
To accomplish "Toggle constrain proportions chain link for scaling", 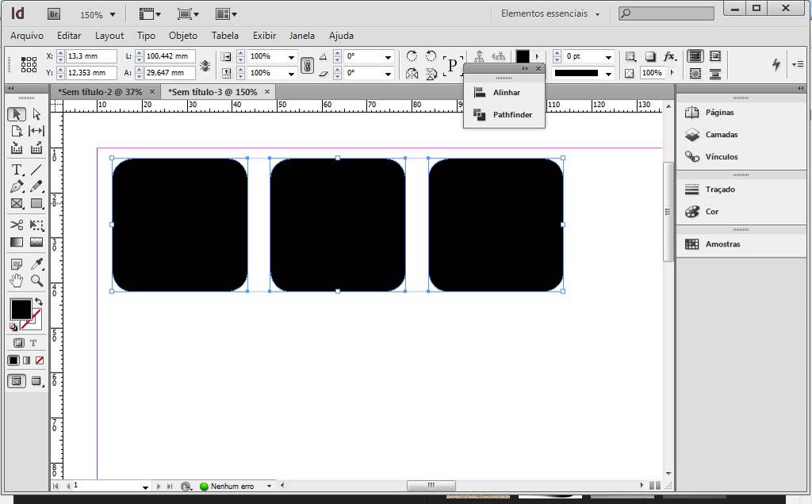I will [x=307, y=65].
